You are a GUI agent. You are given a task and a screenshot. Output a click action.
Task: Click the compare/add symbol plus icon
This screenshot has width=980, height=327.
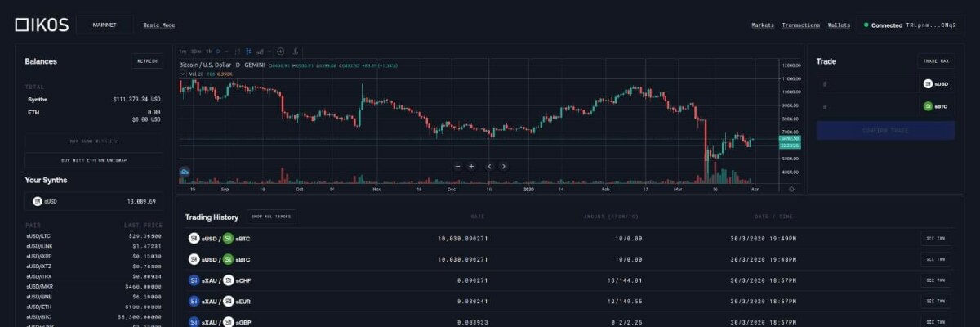click(280, 51)
